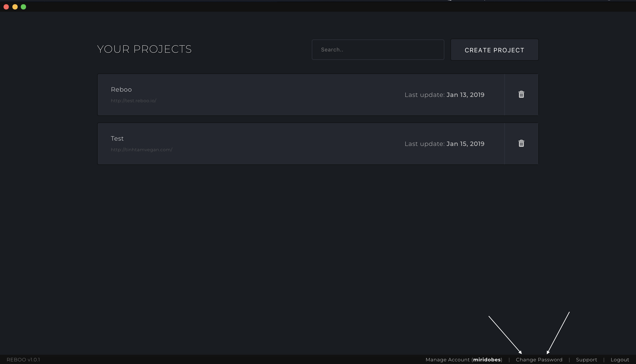Click the Create Project button

point(494,50)
